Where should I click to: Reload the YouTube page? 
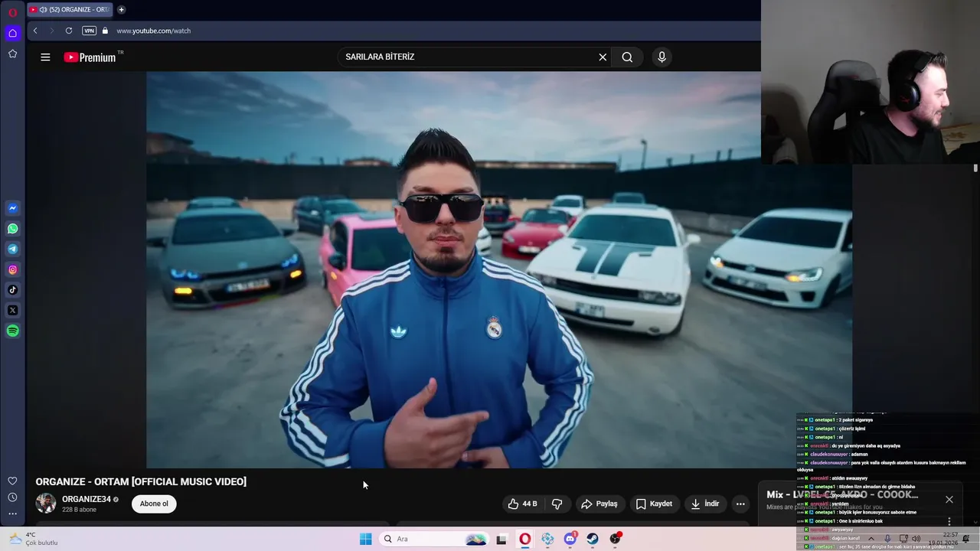69,31
